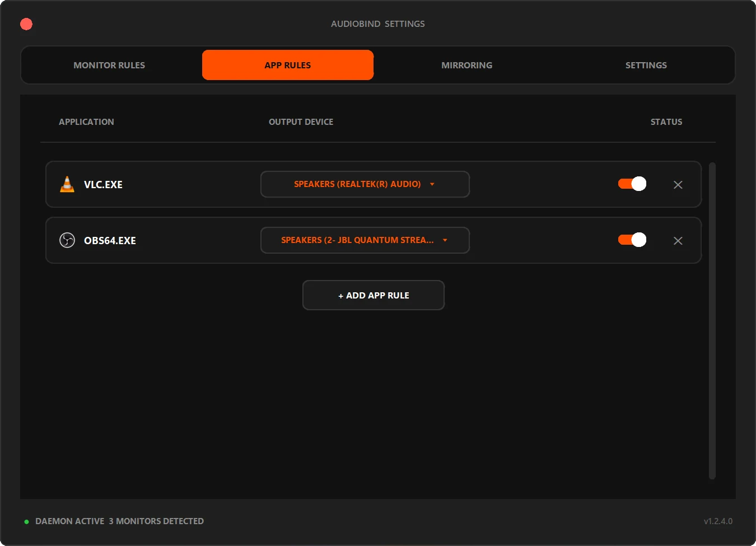Open the OBS64.EXE output device dropdown

point(365,240)
